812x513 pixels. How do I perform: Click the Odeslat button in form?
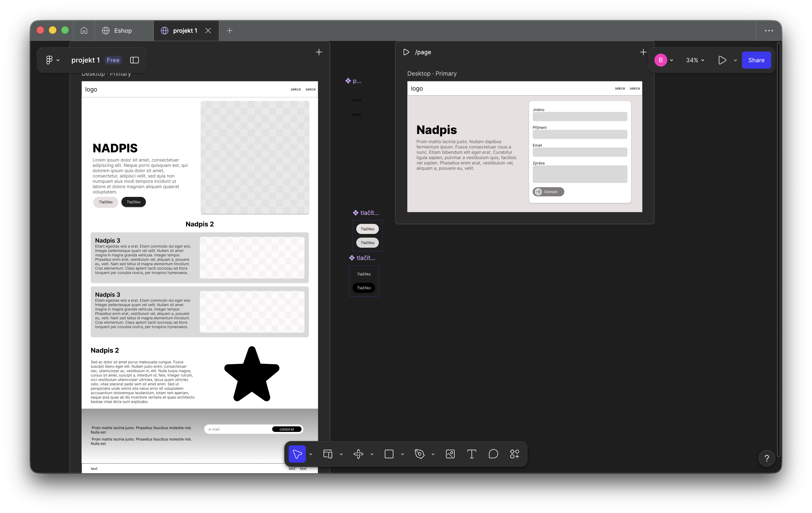548,192
